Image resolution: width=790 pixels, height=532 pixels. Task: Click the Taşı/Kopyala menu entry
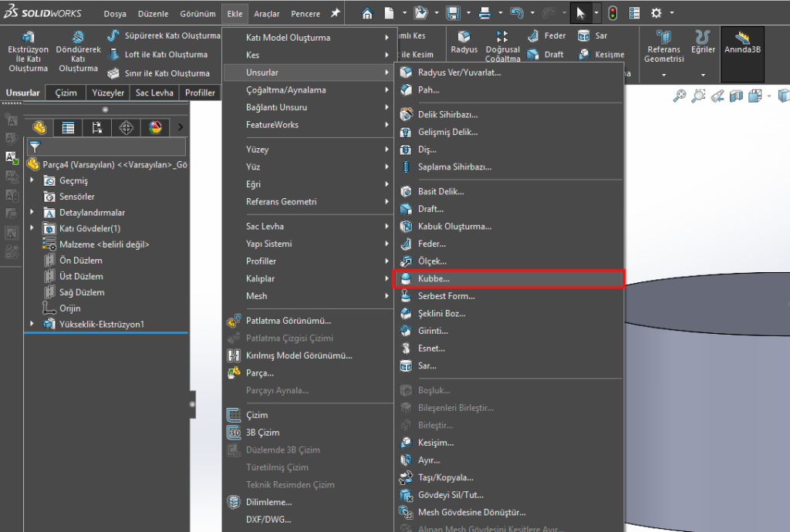(445, 477)
